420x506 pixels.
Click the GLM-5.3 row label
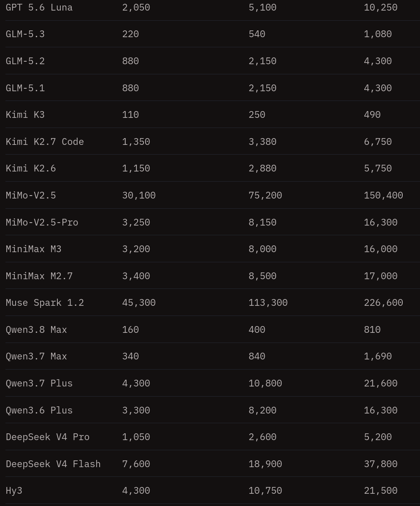click(25, 34)
